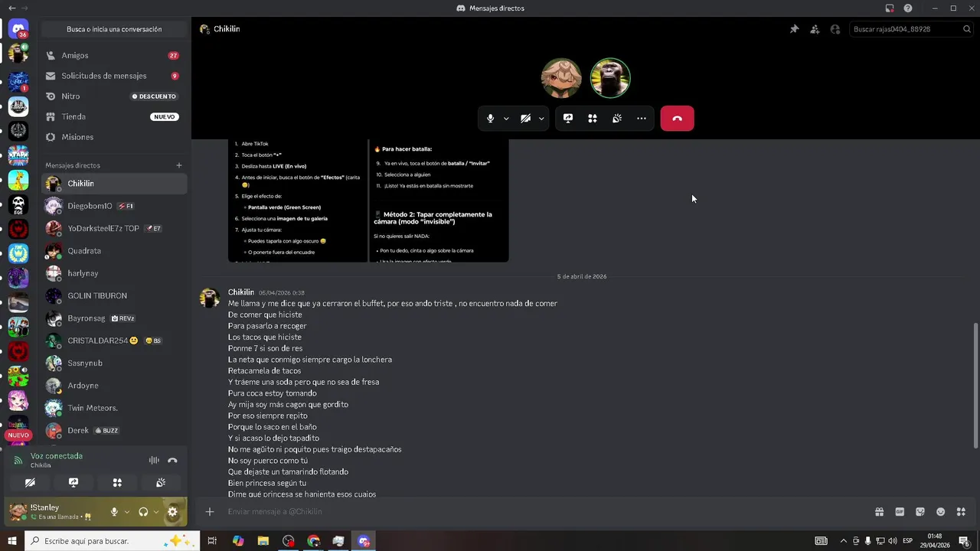Open conversation with GOLIN TIBURON

(x=114, y=296)
